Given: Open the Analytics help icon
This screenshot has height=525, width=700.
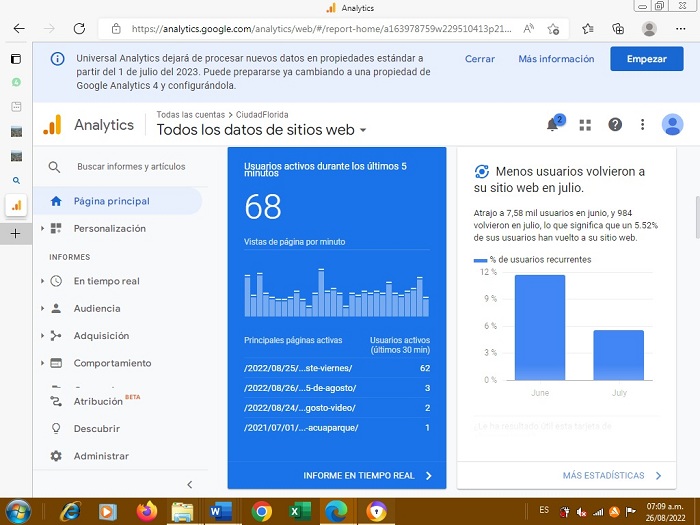Looking at the screenshot, I should pos(615,125).
